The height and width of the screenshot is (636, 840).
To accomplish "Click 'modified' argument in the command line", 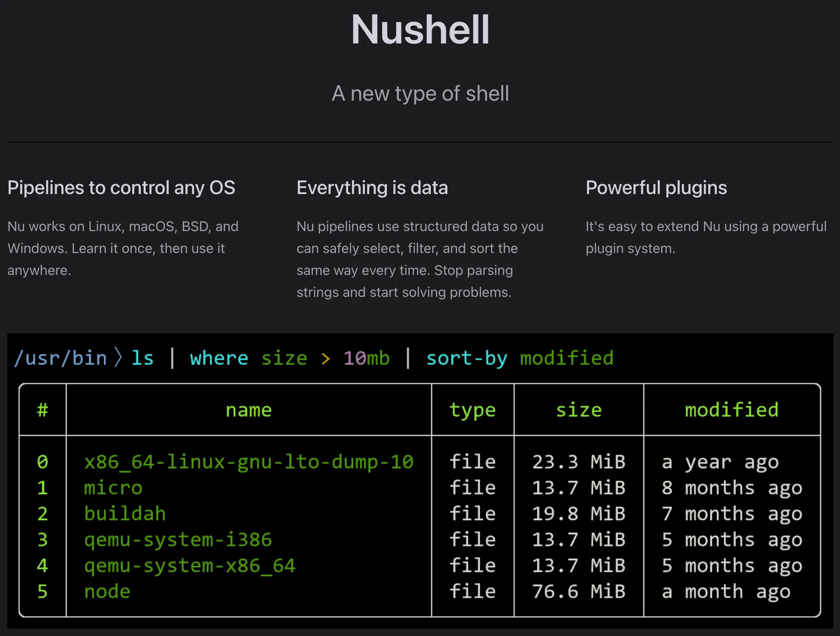I will tap(567, 358).
